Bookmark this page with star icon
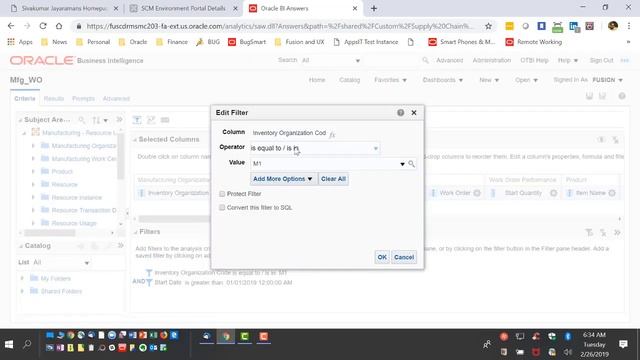 point(488,26)
